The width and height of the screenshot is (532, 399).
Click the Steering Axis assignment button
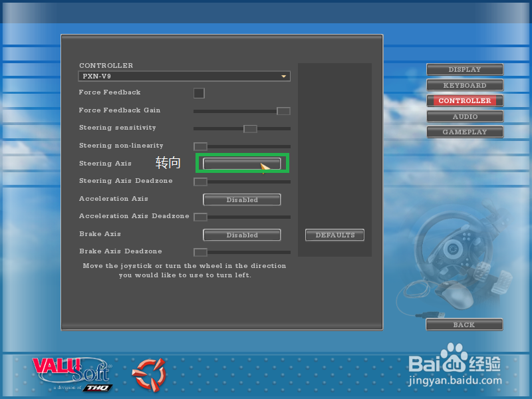(x=242, y=164)
